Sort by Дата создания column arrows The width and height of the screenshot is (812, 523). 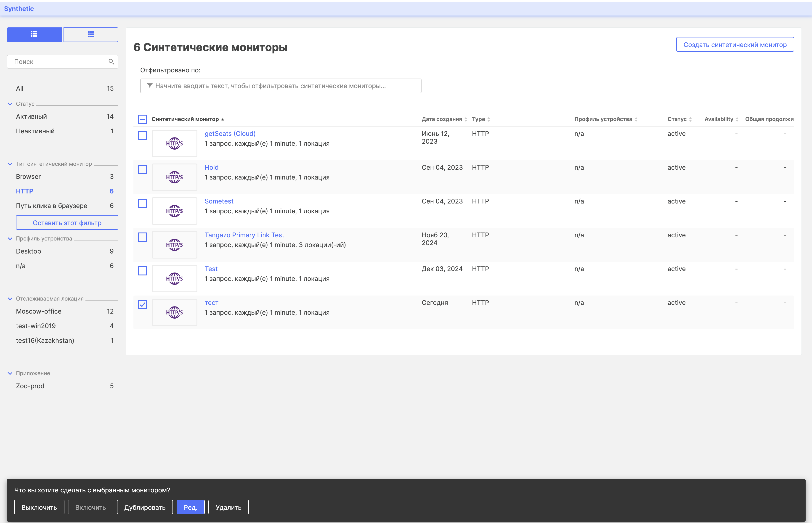tap(466, 119)
